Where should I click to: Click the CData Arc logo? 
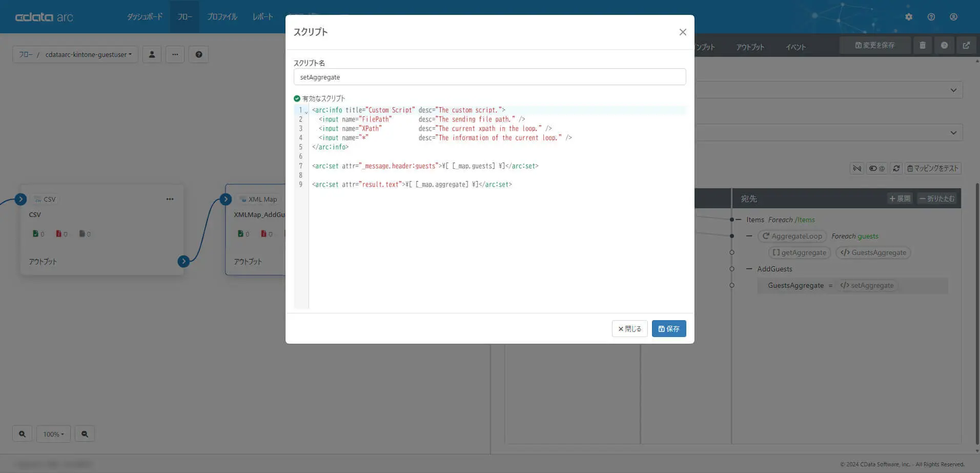coord(44,17)
